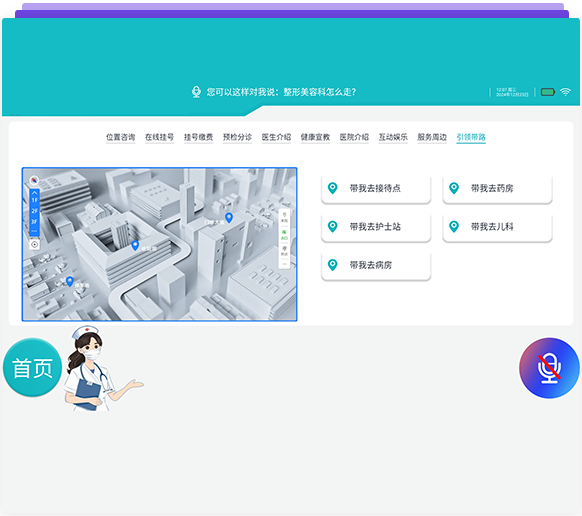The height and width of the screenshot is (516, 582).
Task: Expand the map's right tool panel ellipsis
Action: 285,264
